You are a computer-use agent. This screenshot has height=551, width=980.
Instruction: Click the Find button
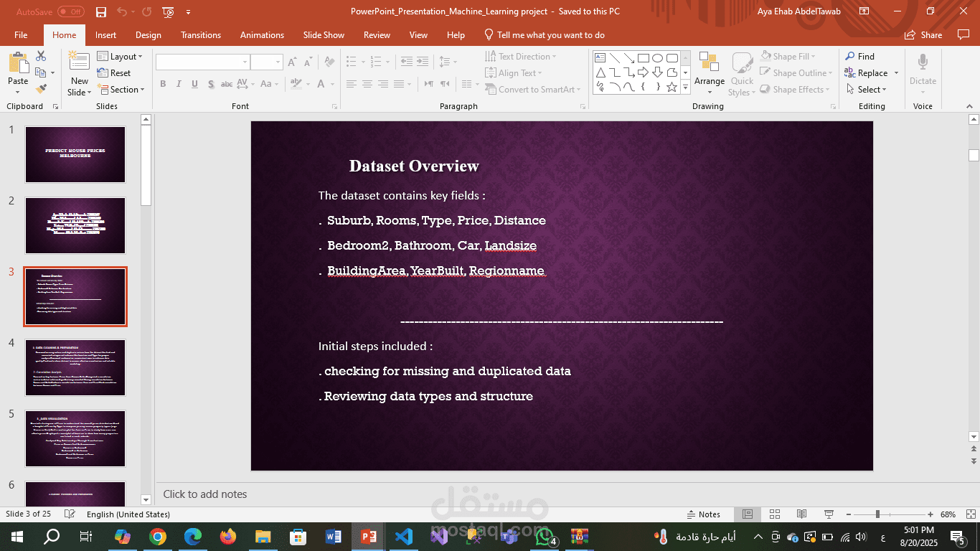(x=859, y=57)
